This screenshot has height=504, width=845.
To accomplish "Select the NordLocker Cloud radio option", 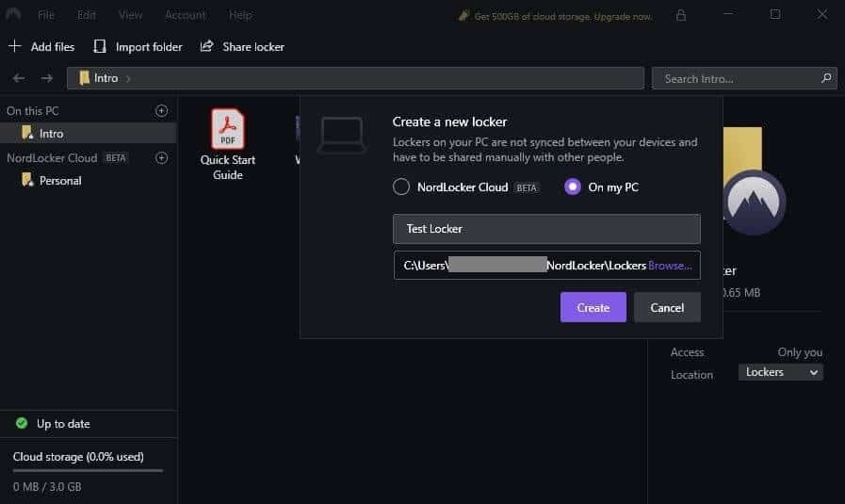I will (x=401, y=187).
